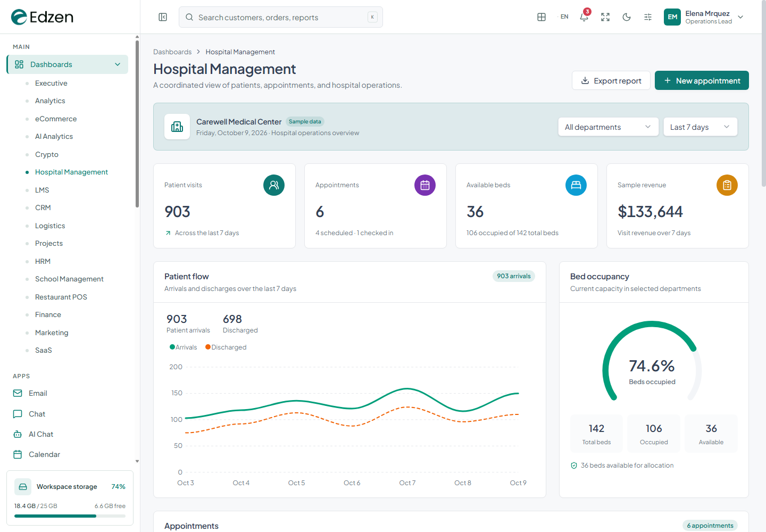Viewport: 766px width, 532px height.
Task: Click the 106 Occupied tile
Action: click(654, 434)
